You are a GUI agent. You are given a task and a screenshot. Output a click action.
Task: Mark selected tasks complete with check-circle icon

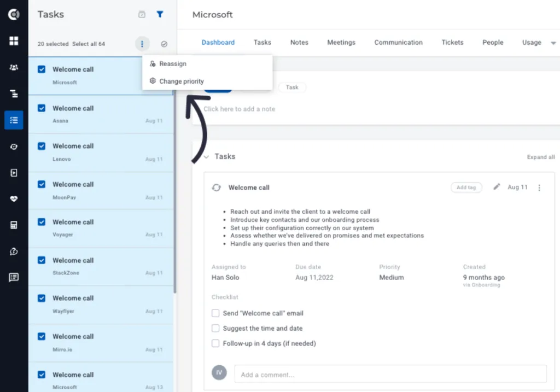tap(164, 44)
